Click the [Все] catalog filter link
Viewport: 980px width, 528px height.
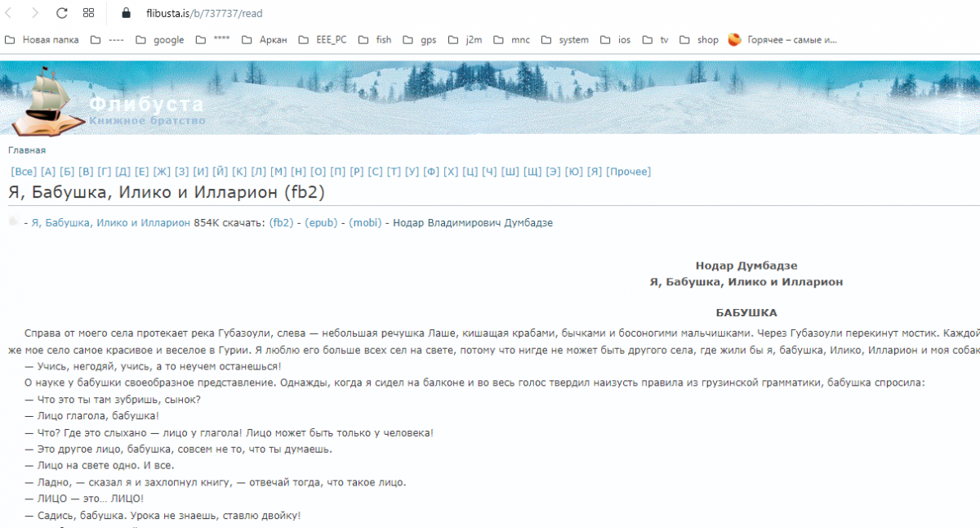24,171
